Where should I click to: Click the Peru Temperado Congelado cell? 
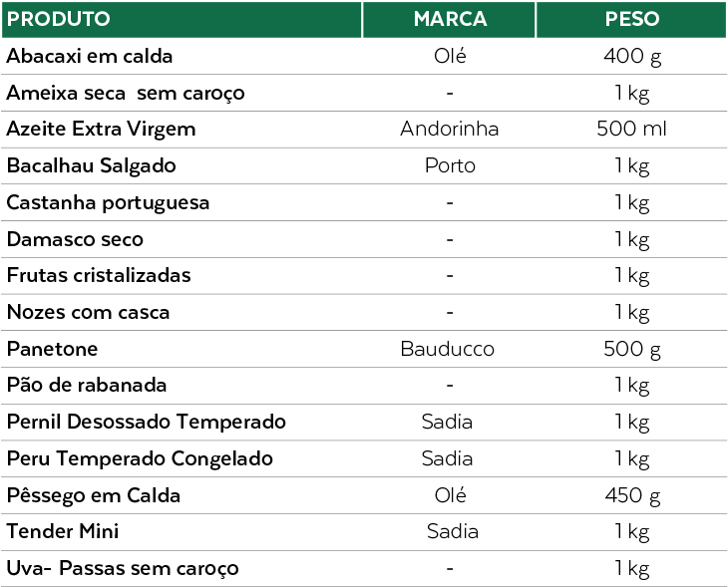tap(140, 458)
